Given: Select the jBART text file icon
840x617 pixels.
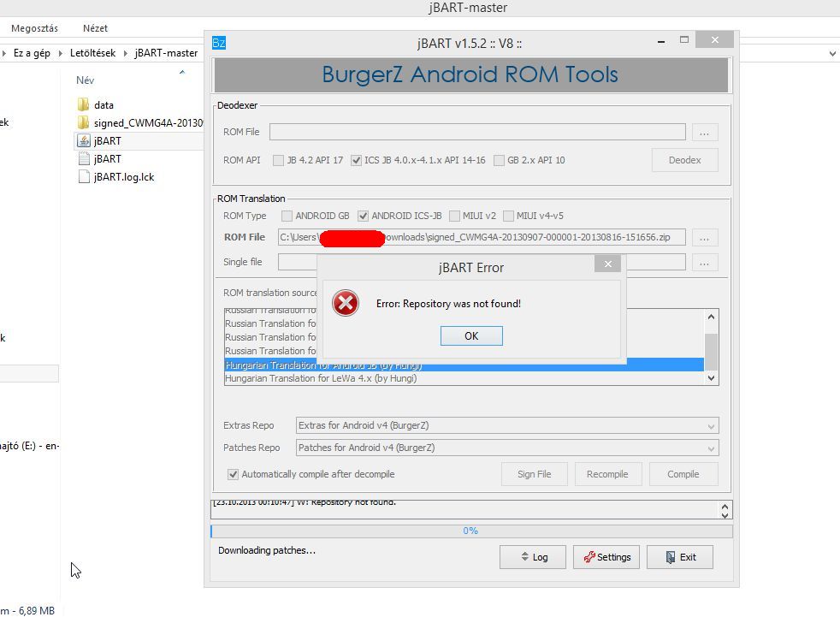Looking at the screenshot, I should click(x=84, y=158).
